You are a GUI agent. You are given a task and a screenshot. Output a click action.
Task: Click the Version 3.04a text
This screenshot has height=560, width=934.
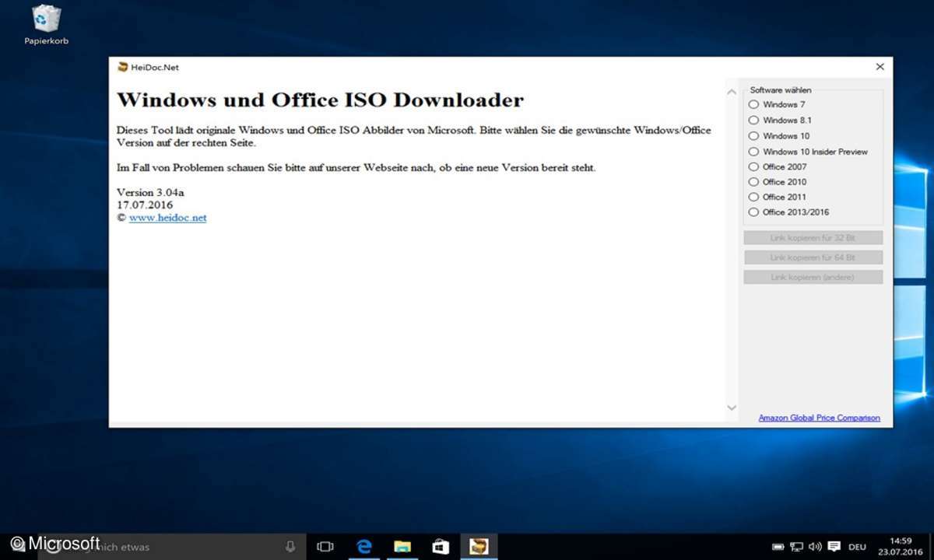click(150, 192)
